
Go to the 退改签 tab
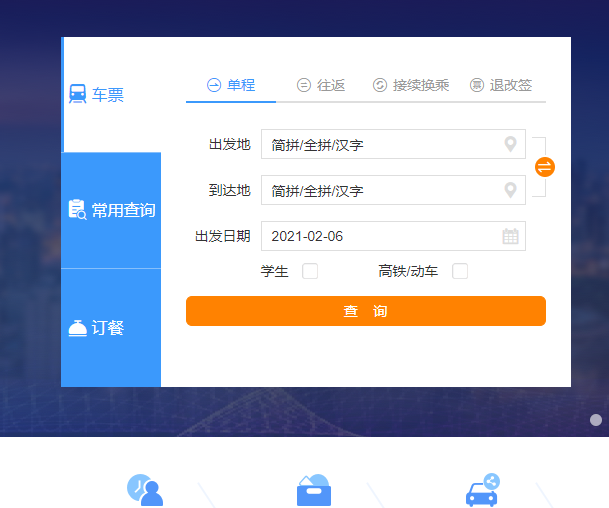click(501, 86)
